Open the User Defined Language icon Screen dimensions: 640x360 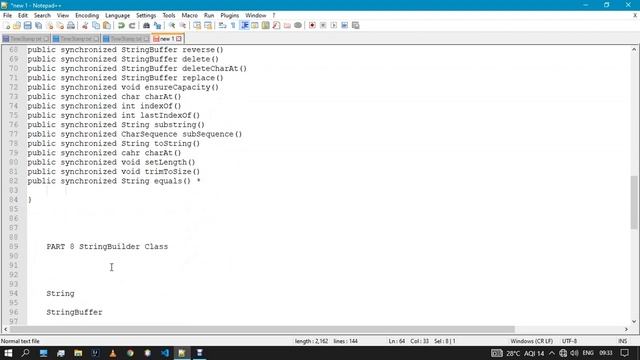255,25
